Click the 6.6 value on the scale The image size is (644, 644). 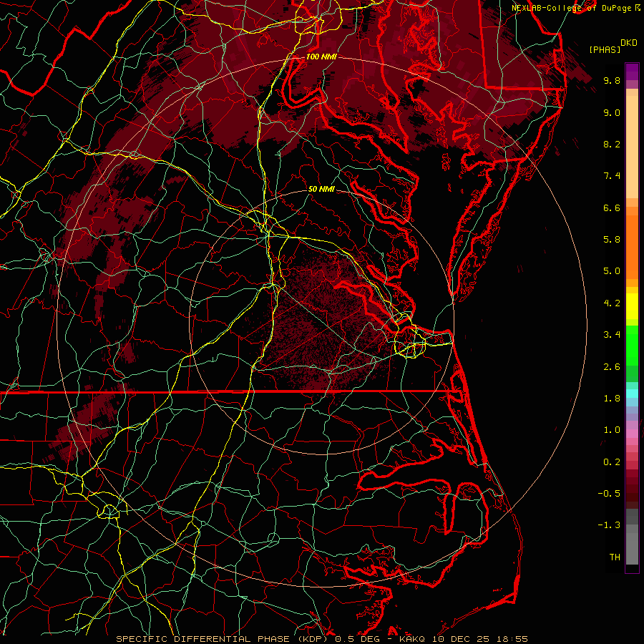[612, 208]
